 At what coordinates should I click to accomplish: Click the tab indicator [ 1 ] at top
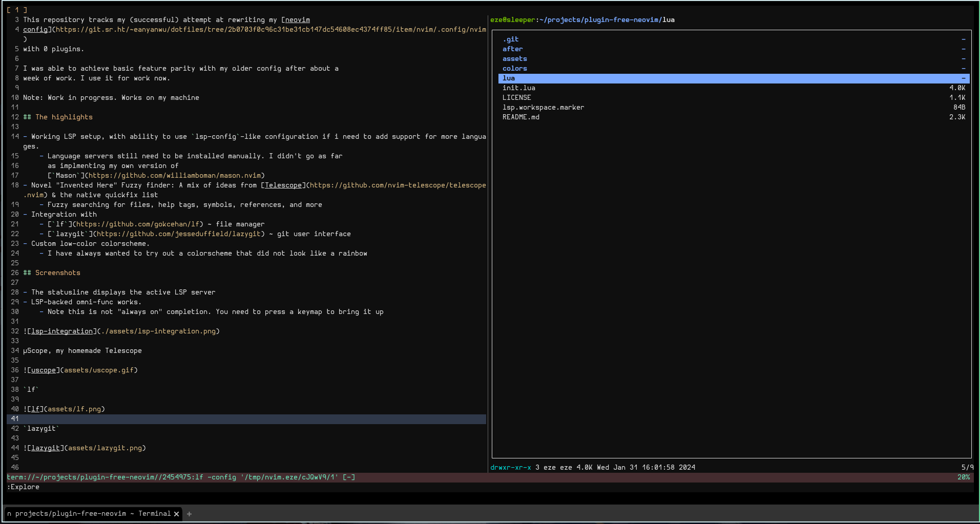click(17, 10)
